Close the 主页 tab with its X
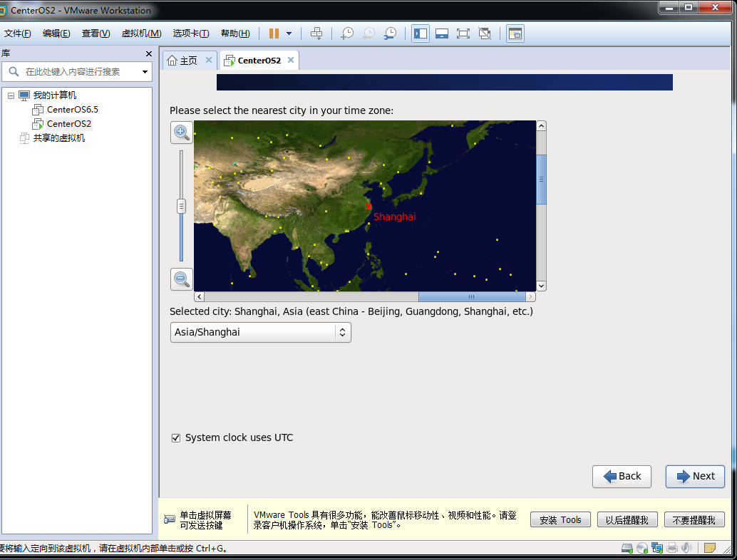The image size is (737, 560). click(209, 60)
